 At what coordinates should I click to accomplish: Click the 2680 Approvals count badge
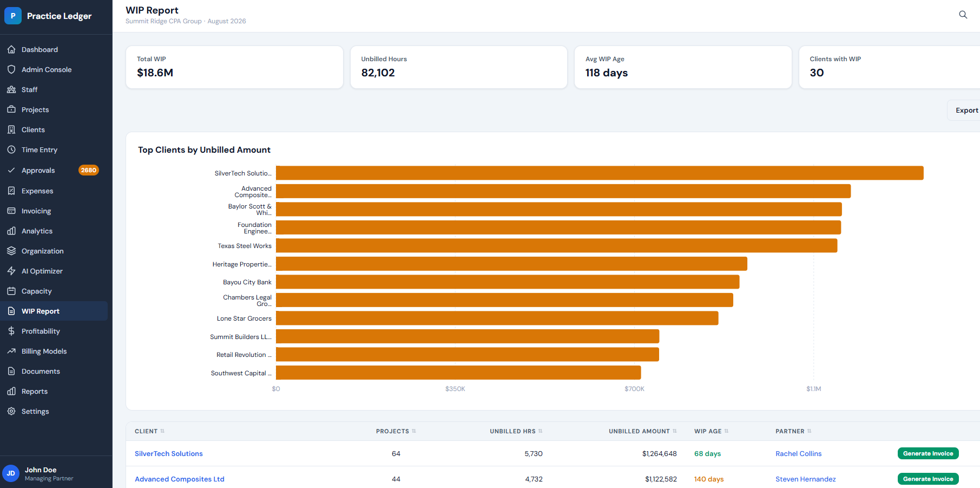click(x=89, y=170)
